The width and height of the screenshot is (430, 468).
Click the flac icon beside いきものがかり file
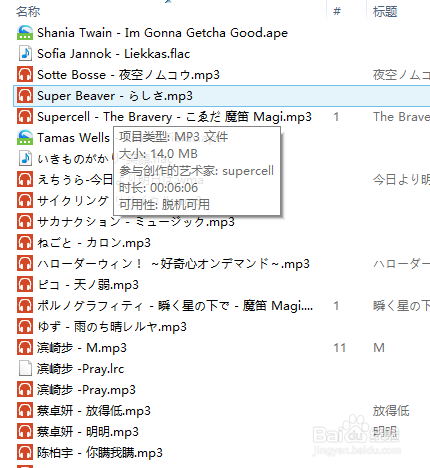[25, 159]
